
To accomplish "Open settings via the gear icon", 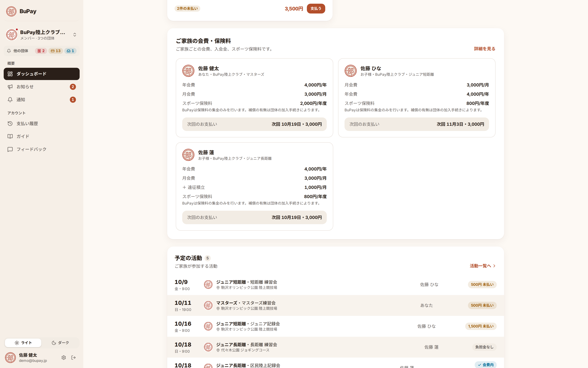I will pyautogui.click(x=64, y=358).
